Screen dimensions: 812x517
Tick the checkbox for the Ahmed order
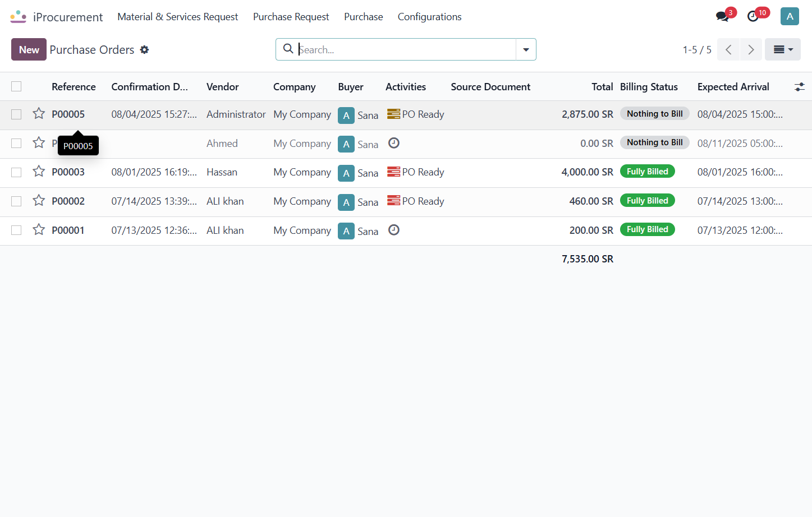16,144
